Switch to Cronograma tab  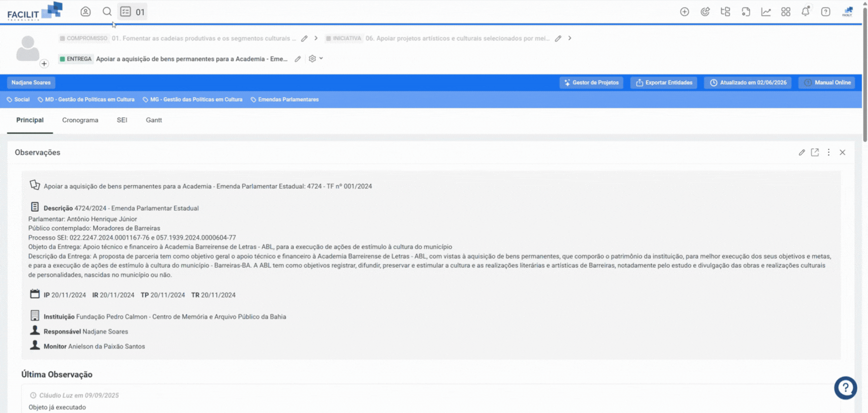[x=80, y=120]
